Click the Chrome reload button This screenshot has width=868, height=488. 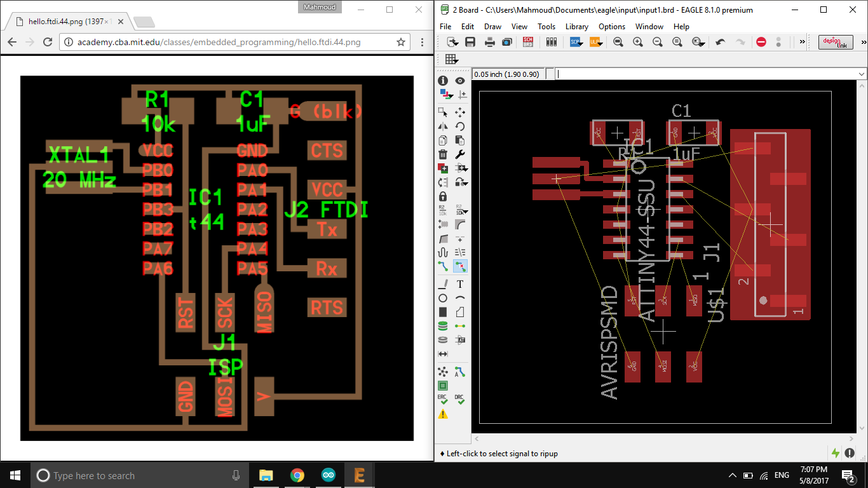pos(47,42)
